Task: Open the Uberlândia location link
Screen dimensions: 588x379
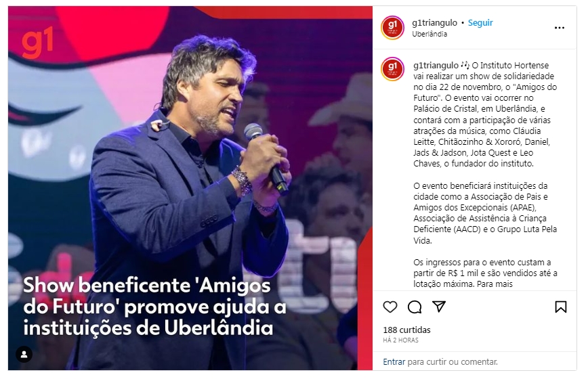Action: point(429,34)
